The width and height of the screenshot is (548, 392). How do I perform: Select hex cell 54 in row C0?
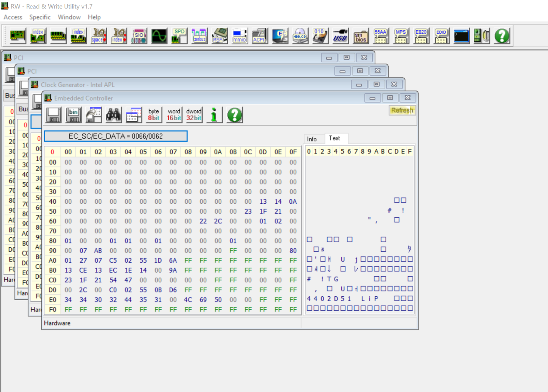point(113,280)
